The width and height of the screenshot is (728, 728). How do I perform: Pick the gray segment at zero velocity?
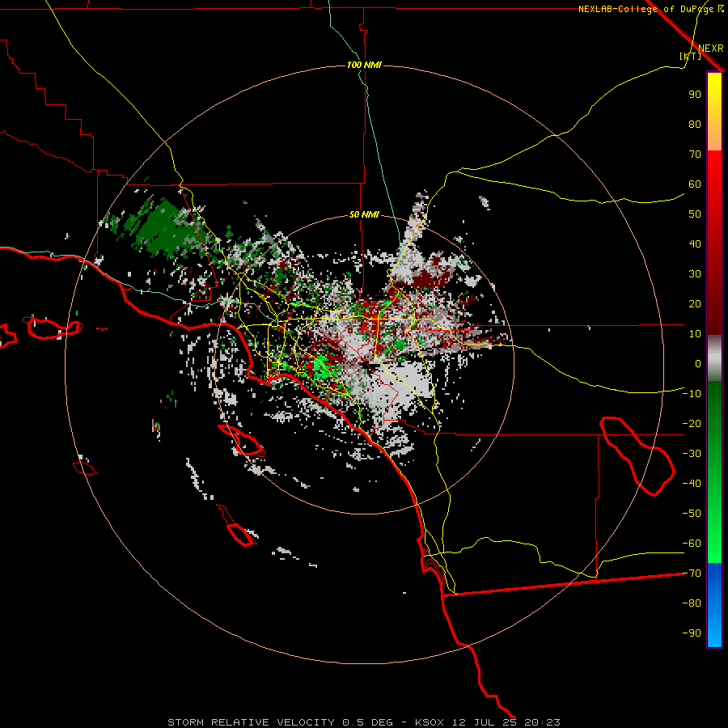(714, 358)
